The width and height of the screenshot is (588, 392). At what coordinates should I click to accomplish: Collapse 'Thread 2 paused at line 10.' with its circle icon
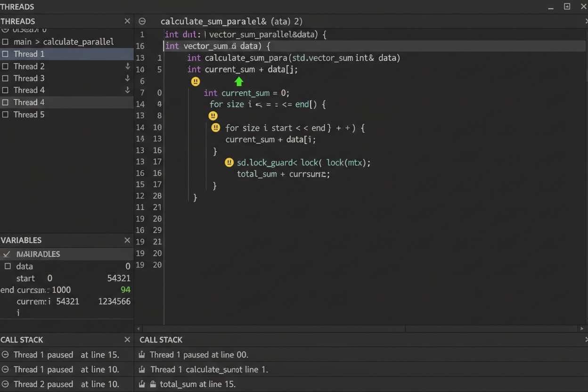[5, 384]
